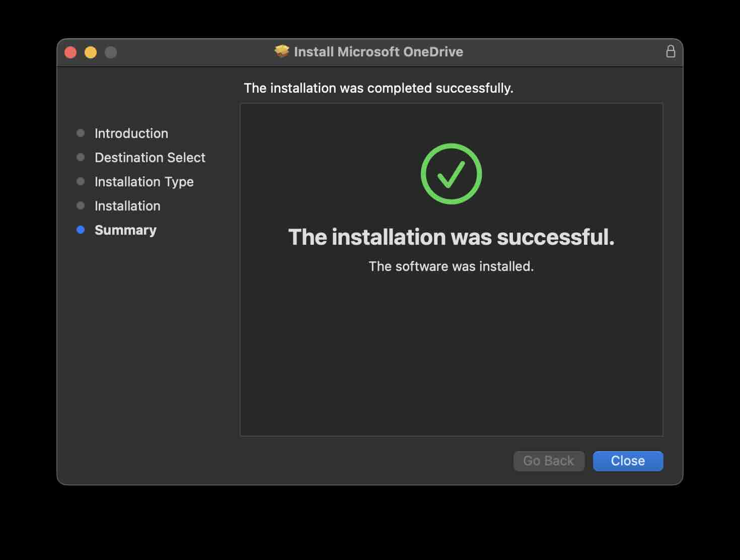Click the gray dot beside Destination Select
Image resolution: width=740 pixels, height=560 pixels.
pos(81,157)
